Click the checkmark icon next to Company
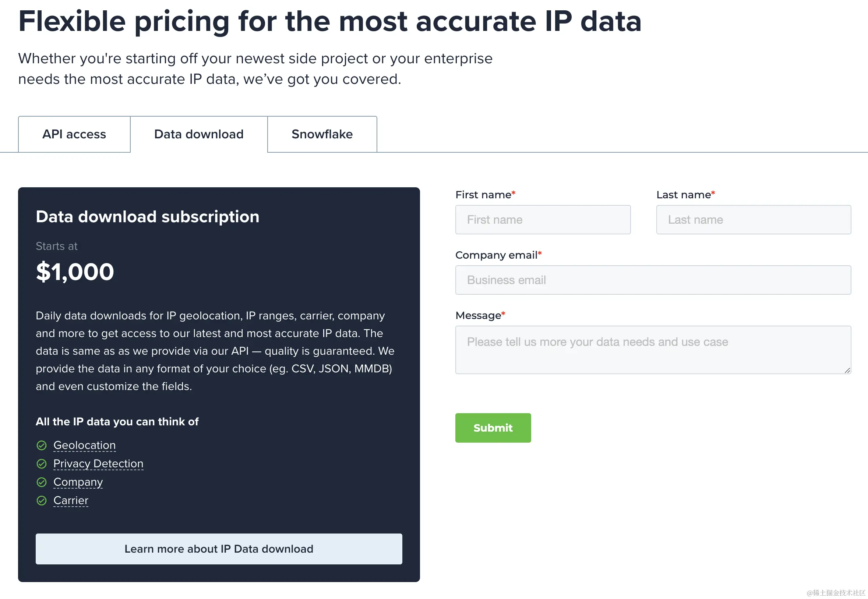 pyautogui.click(x=42, y=482)
